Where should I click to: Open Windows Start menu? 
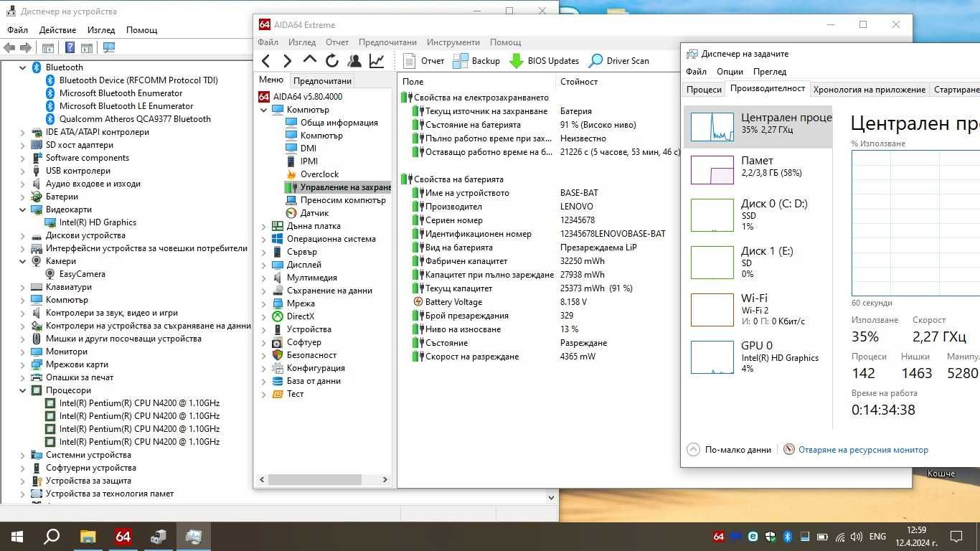[x=17, y=536]
